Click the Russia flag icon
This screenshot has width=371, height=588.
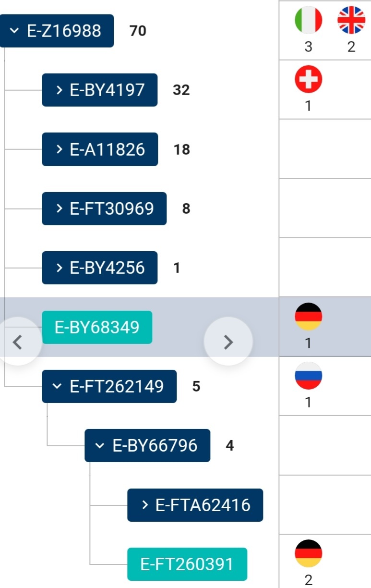[308, 376]
